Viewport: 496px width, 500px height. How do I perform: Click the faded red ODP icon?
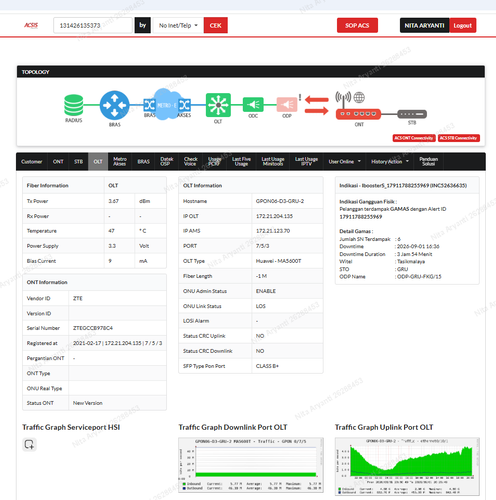tap(287, 105)
